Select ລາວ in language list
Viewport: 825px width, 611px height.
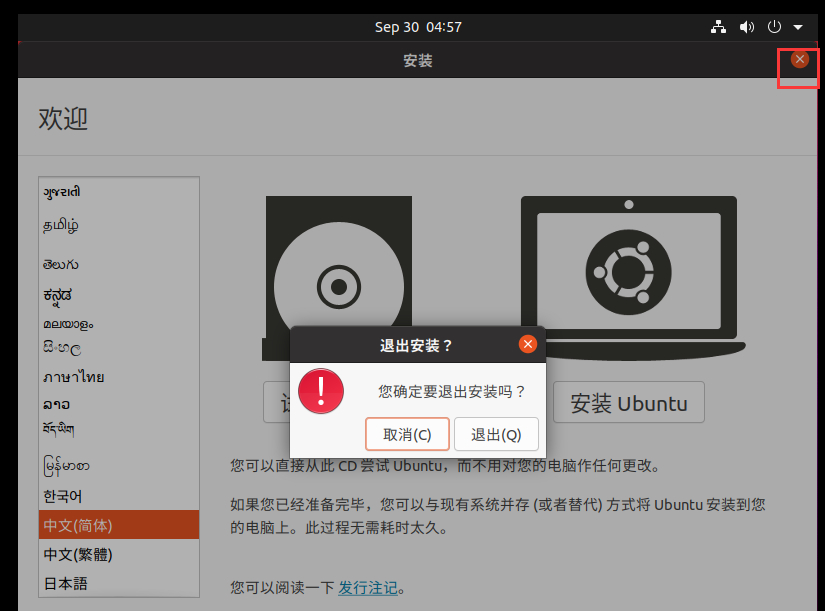tap(119, 404)
